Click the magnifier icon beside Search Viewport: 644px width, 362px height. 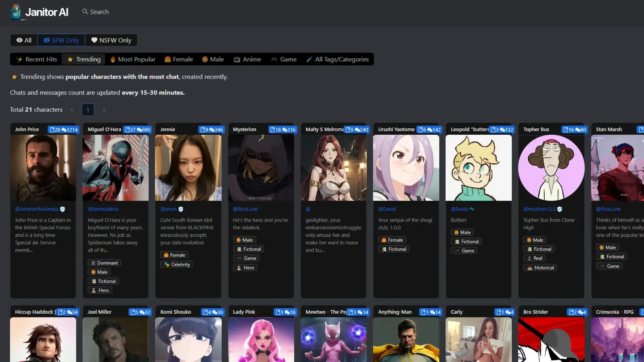tap(85, 12)
